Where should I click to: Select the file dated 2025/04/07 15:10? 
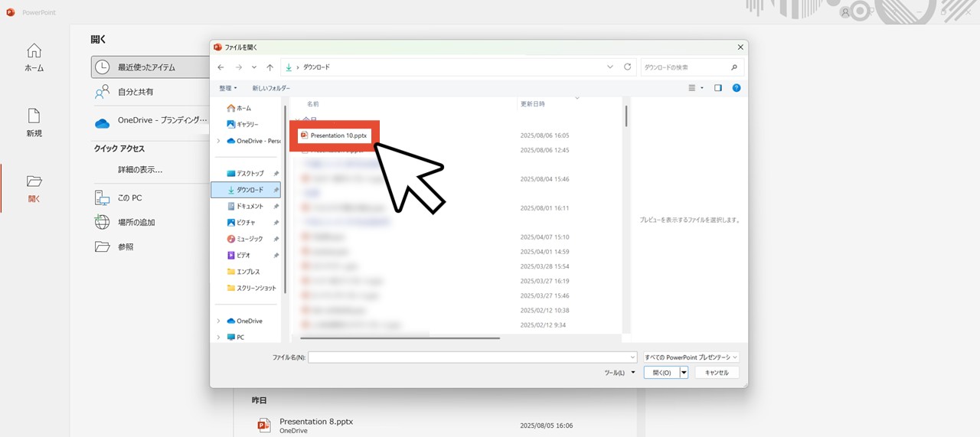[x=456, y=237]
